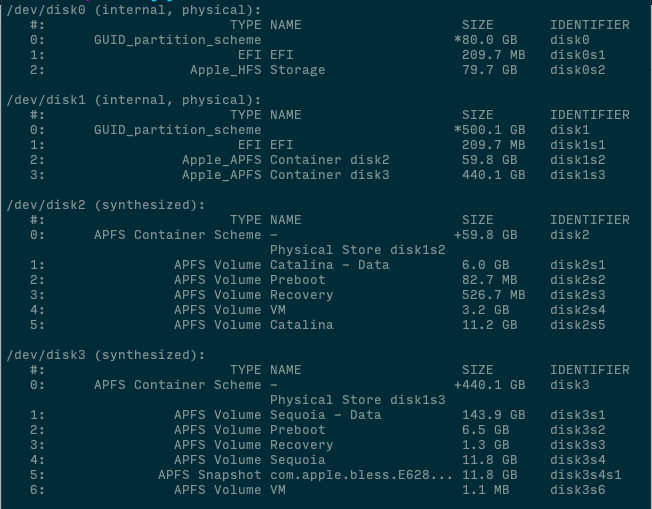Click the disk2s3 identifier

coord(578,295)
